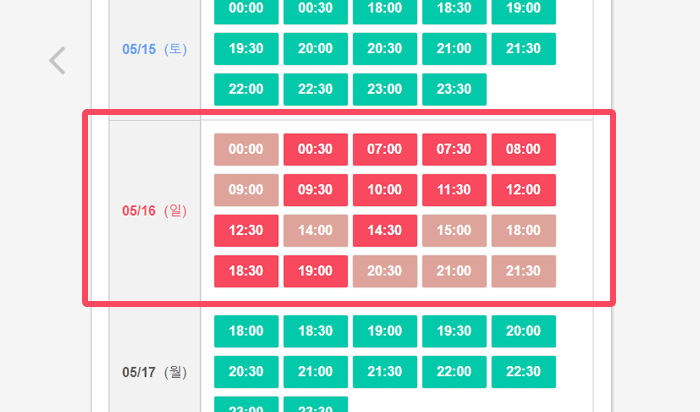Select the 18:30 slot on Sunday 05/16

pos(246,271)
